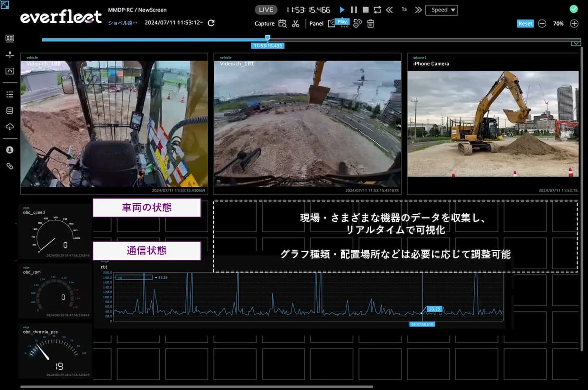Click the 08:47:58.518 chart cursor label
Viewport: 588px width, 390px height.
pos(422,324)
